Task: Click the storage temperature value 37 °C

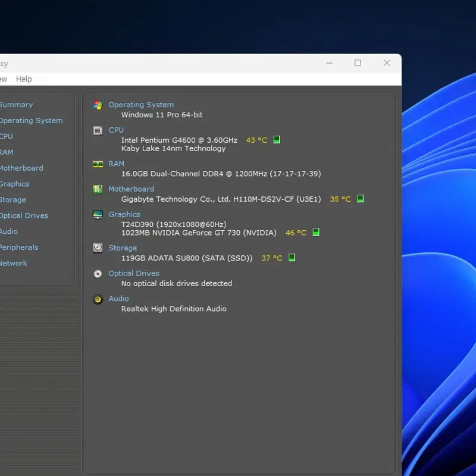Action: click(272, 258)
